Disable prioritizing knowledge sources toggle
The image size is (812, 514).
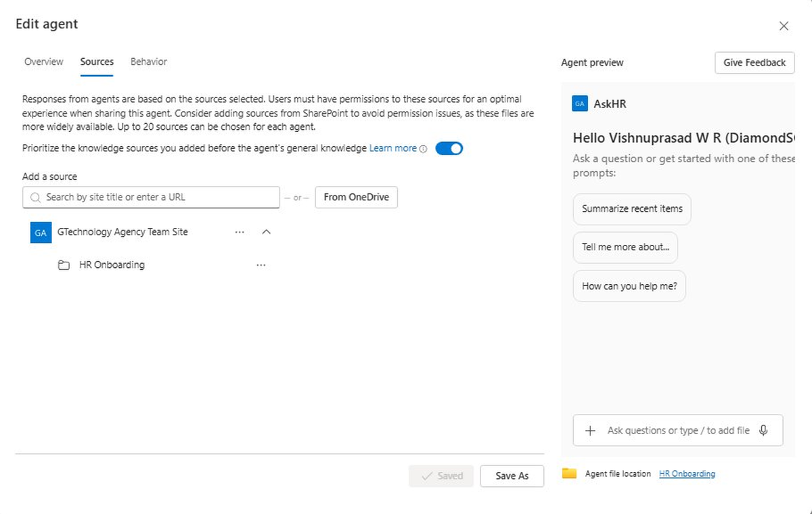[x=449, y=147]
